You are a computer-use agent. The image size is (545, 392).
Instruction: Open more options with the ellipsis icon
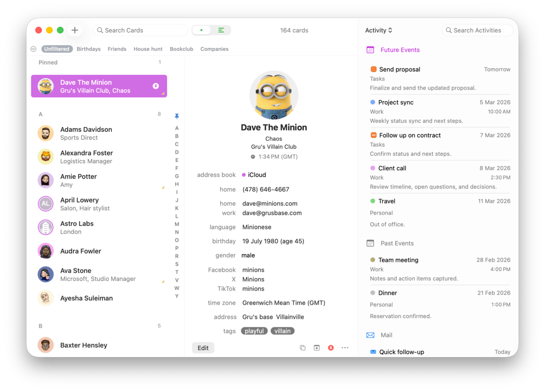(x=345, y=347)
